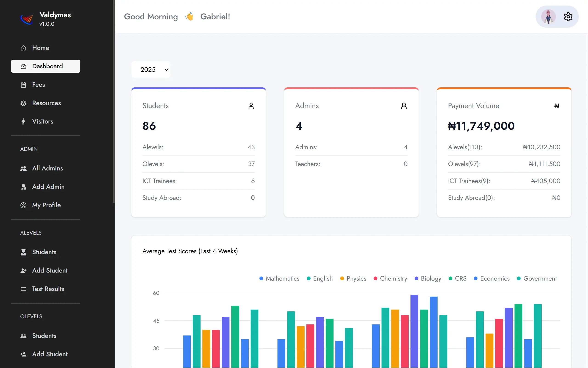Click the Alevels Add Student icon
The image size is (588, 368).
coord(23,270)
